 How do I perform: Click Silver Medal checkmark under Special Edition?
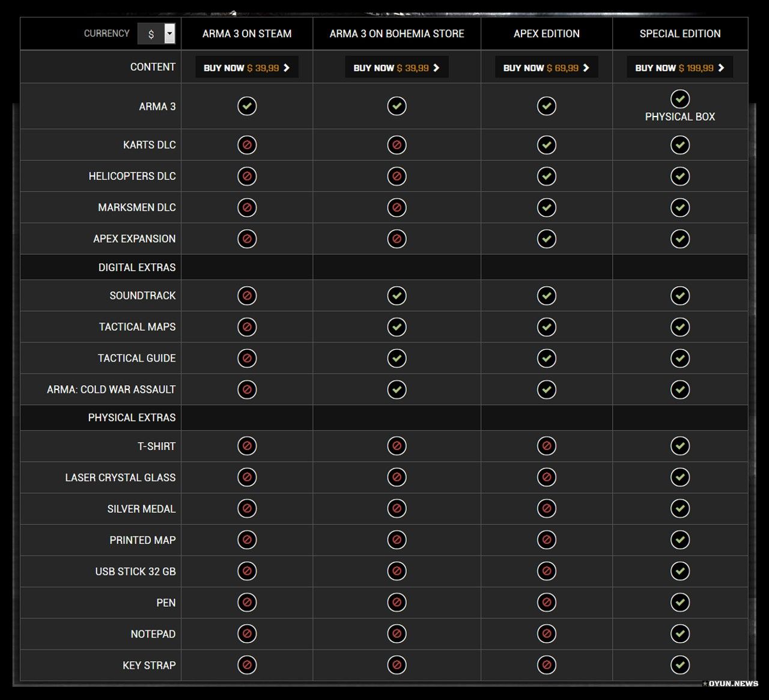(680, 508)
